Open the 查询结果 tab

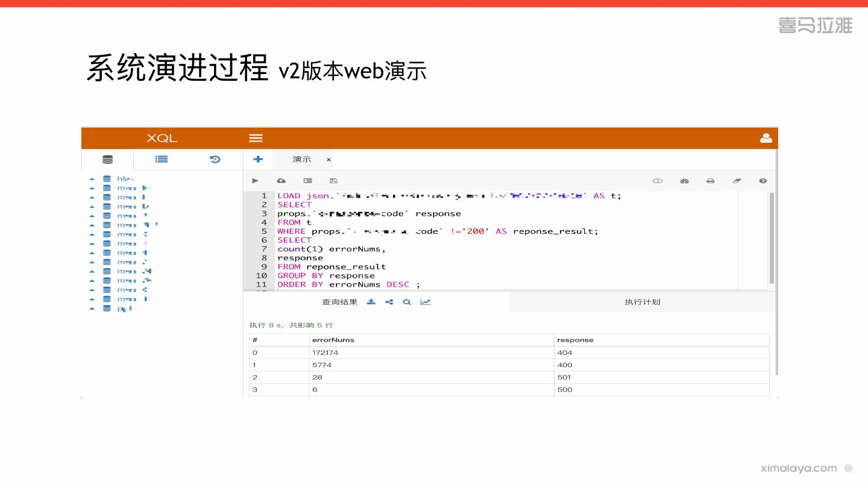click(x=339, y=302)
